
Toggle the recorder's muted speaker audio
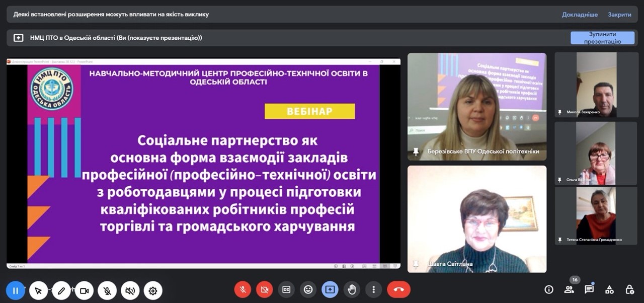coord(130,290)
